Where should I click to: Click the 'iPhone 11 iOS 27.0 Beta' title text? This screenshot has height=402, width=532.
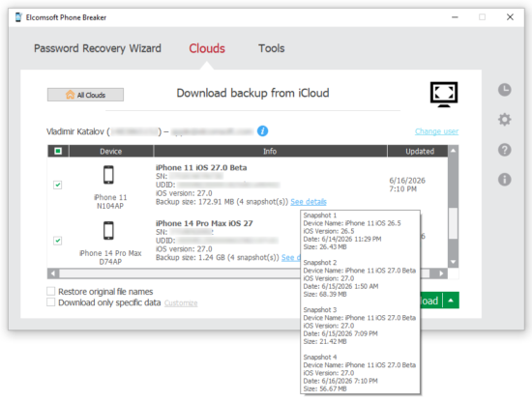click(201, 168)
